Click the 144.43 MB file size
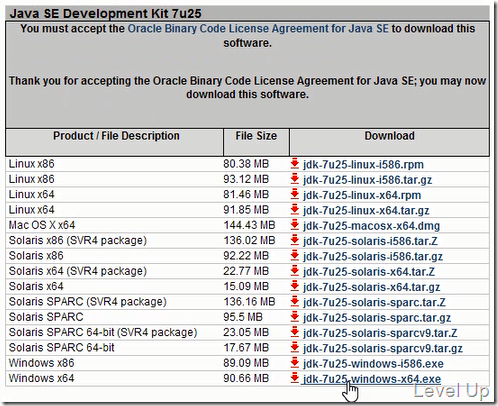This screenshot has width=498, height=406. pos(249,225)
